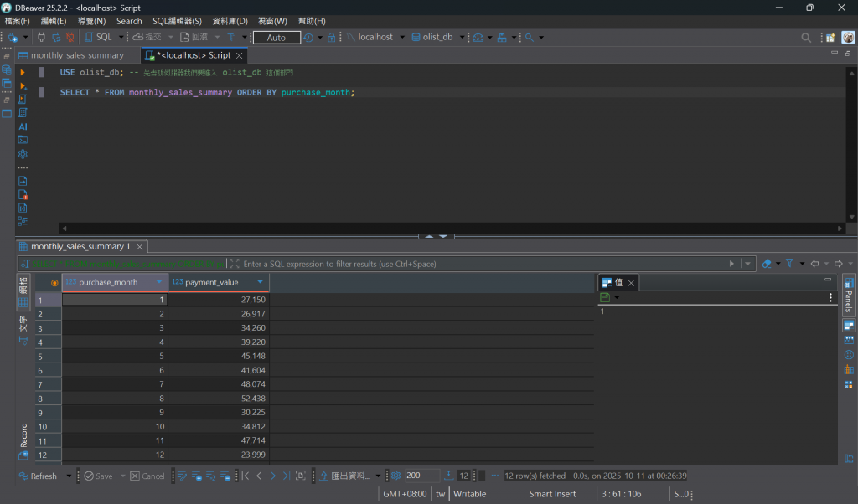Screen dimensions: 858x504
Task: Click the Refresh button
Action: click(38, 476)
